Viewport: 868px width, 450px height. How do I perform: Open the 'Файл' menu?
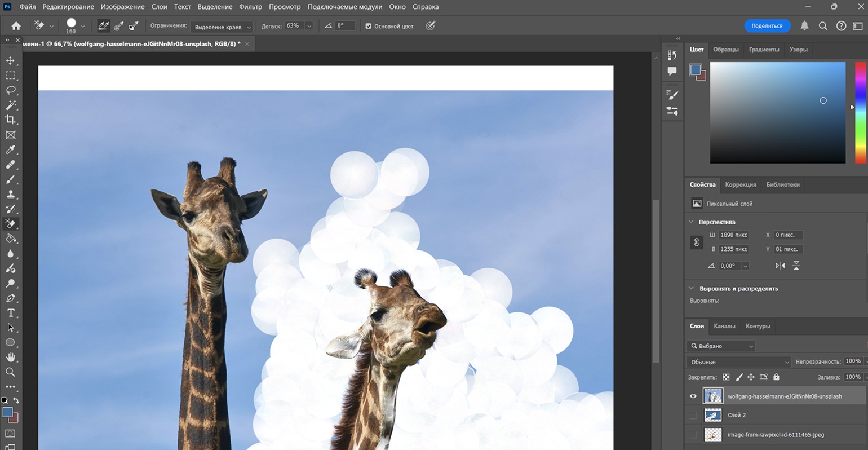click(27, 7)
